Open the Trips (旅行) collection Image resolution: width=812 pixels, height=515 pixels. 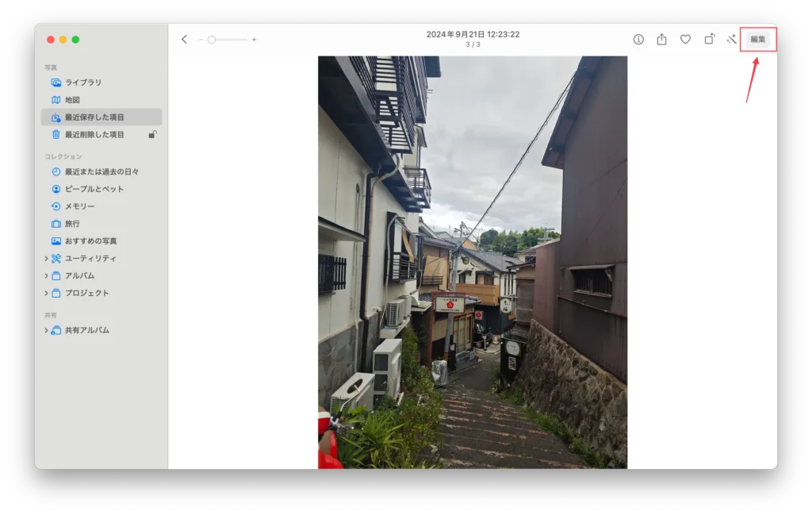coord(71,223)
